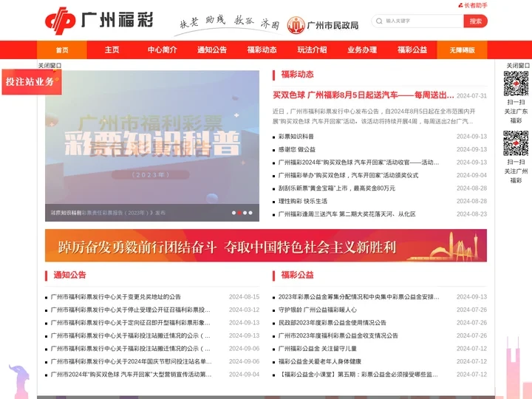Close the right QR code 关闭窗口 panel

pyautogui.click(x=518, y=66)
